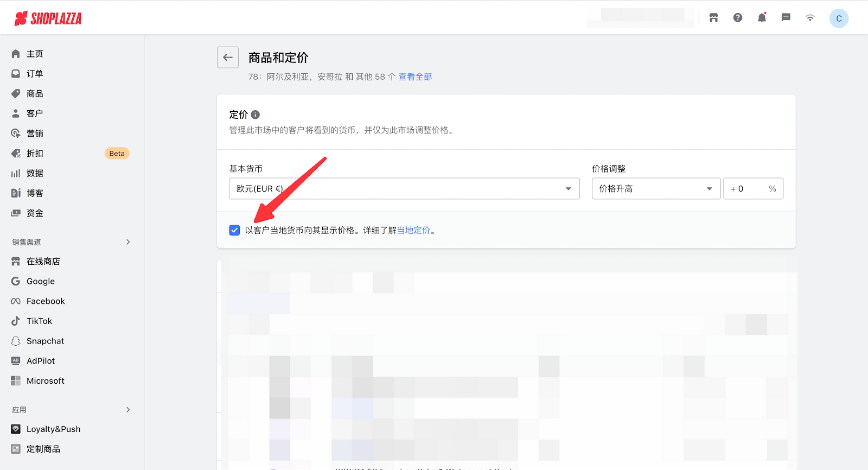
Task: Click the pricing info tooltip icon
Action: (x=256, y=115)
